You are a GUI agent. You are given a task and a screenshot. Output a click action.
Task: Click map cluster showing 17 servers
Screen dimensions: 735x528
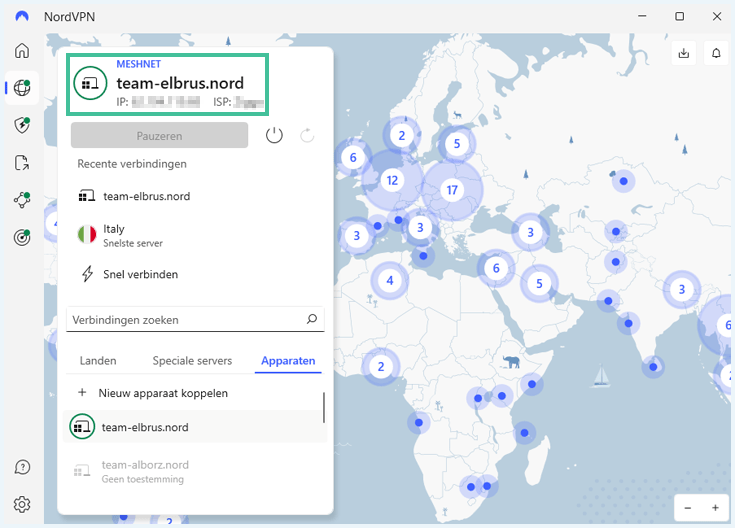[x=452, y=190]
